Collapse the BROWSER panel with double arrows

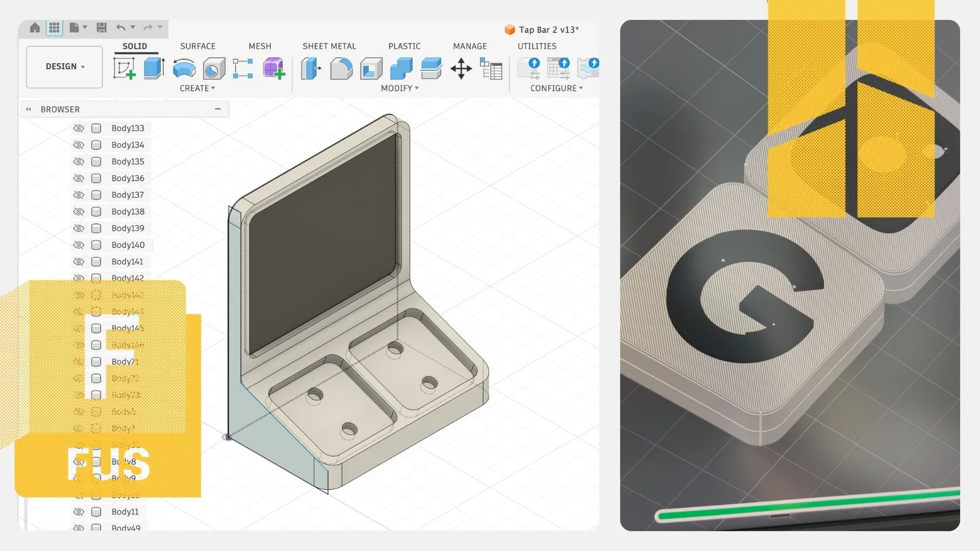coord(28,109)
